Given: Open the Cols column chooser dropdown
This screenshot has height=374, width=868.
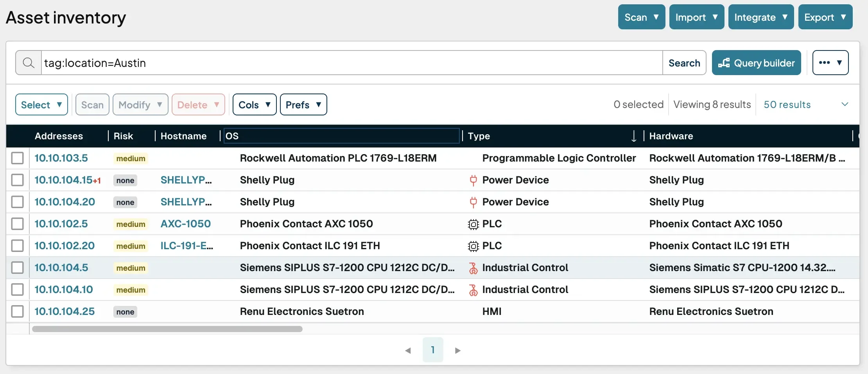Looking at the screenshot, I should click(255, 104).
